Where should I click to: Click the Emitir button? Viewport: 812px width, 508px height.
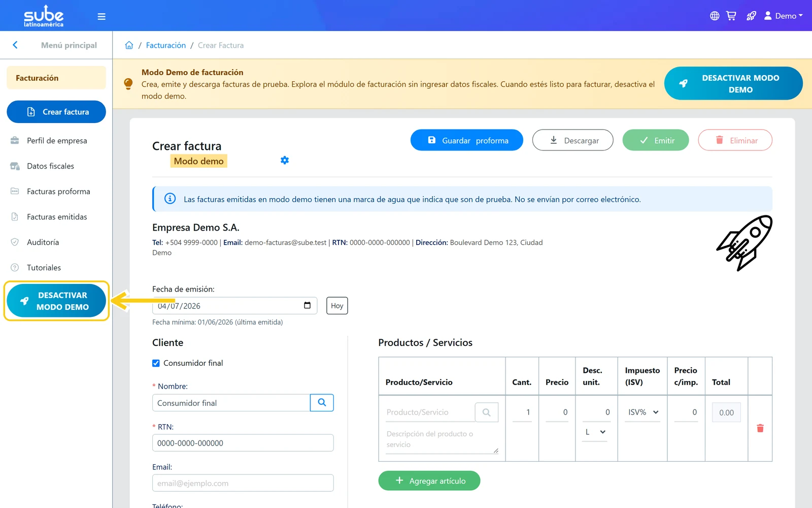656,140
